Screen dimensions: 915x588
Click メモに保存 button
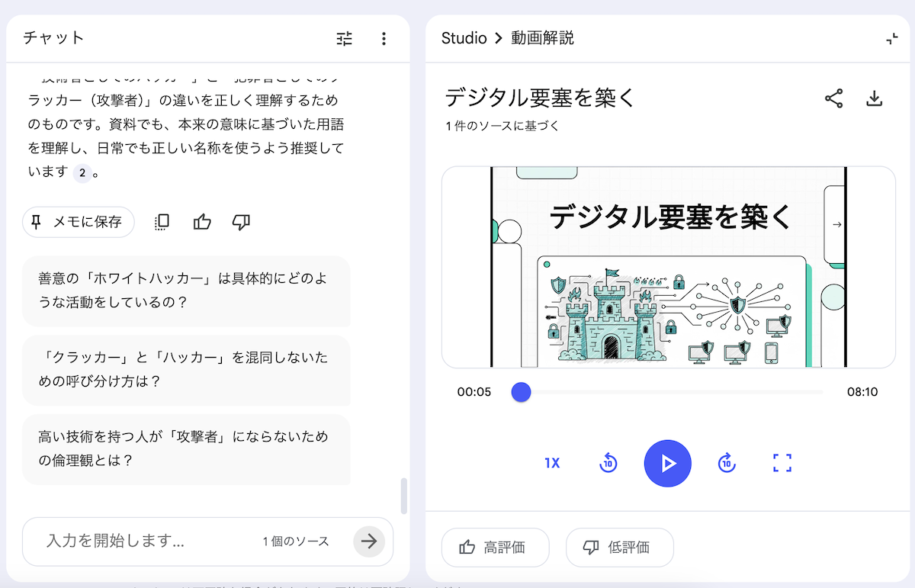(78, 222)
